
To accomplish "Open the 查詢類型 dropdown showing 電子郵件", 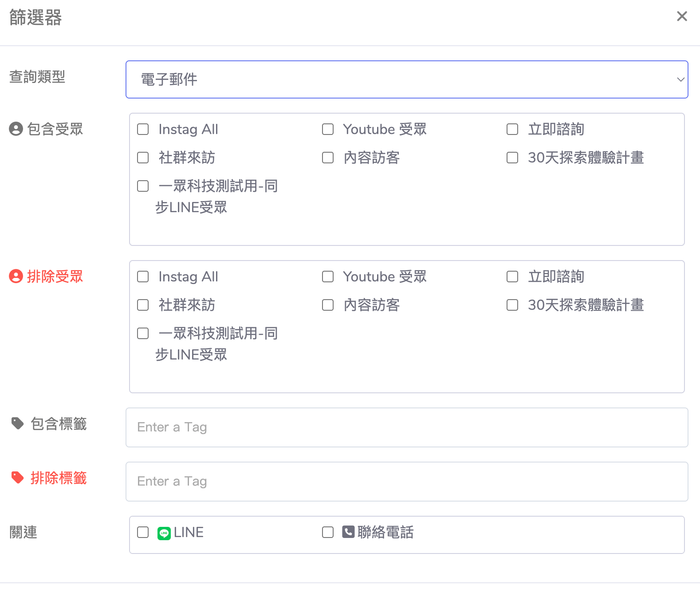I will pos(406,79).
